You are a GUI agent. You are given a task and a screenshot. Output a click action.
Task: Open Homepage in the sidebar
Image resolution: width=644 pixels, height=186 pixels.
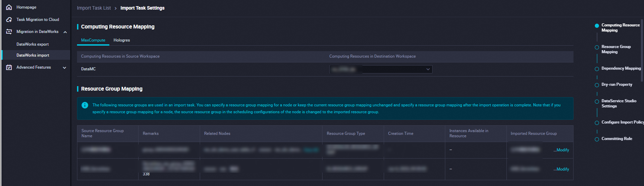(26, 7)
